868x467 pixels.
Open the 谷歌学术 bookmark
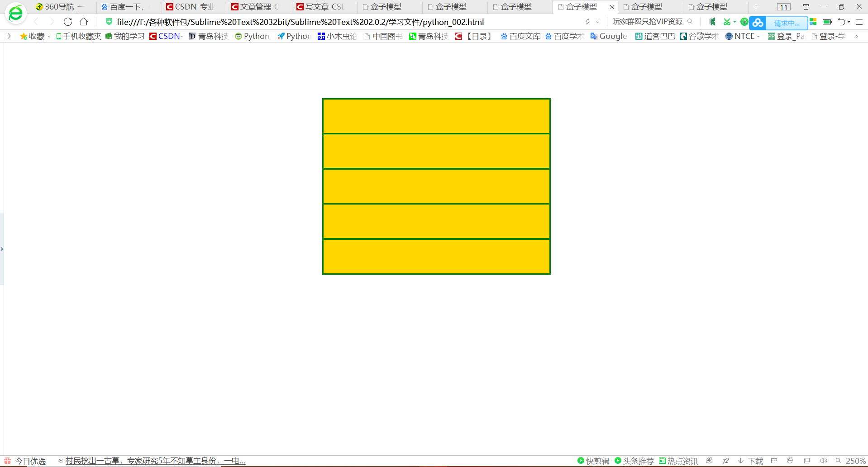699,36
